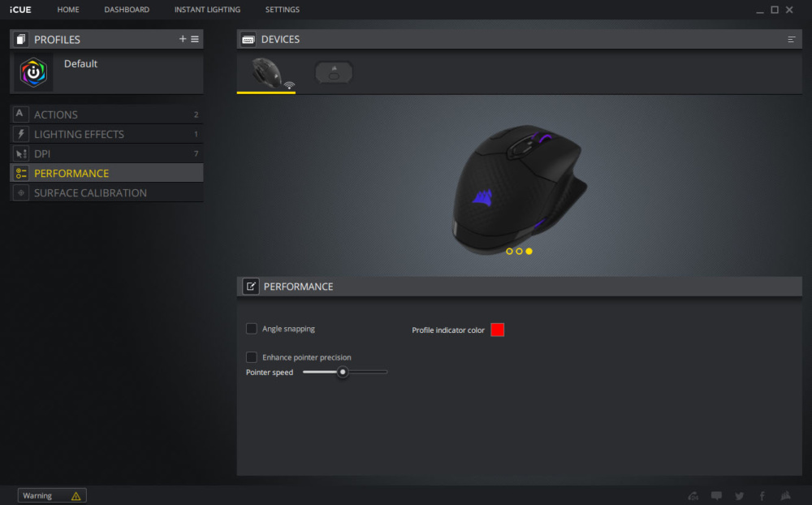Click the Warning status button
Image resolution: width=812 pixels, height=505 pixels.
(x=52, y=496)
